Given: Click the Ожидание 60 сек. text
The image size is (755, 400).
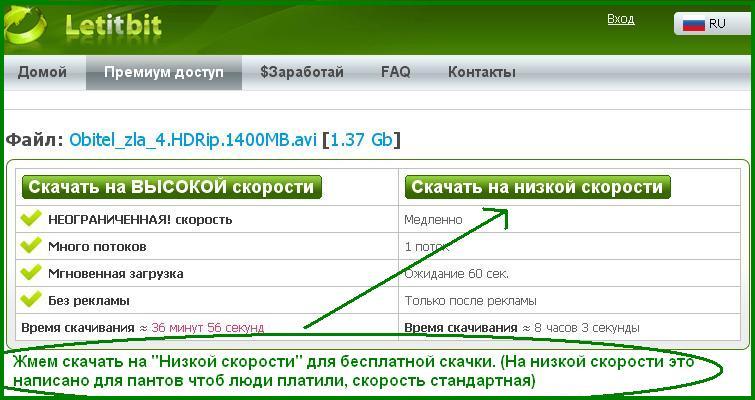Looking at the screenshot, I should pos(456,273).
